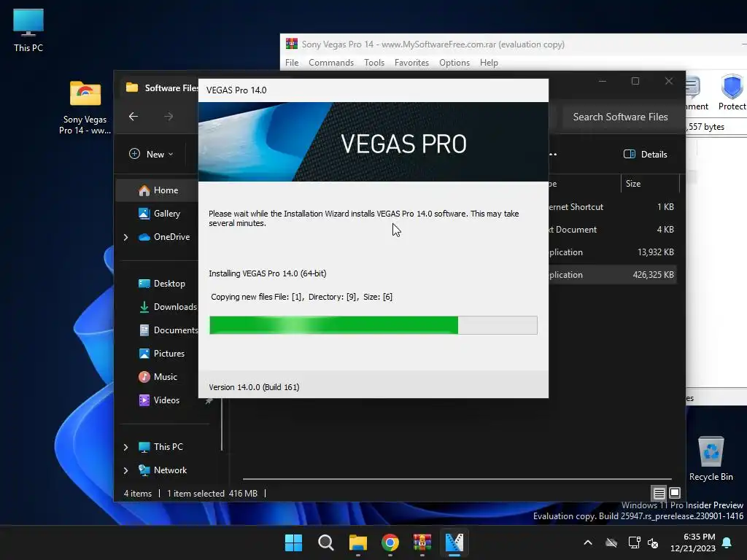Open taskbar Search

tap(326, 542)
